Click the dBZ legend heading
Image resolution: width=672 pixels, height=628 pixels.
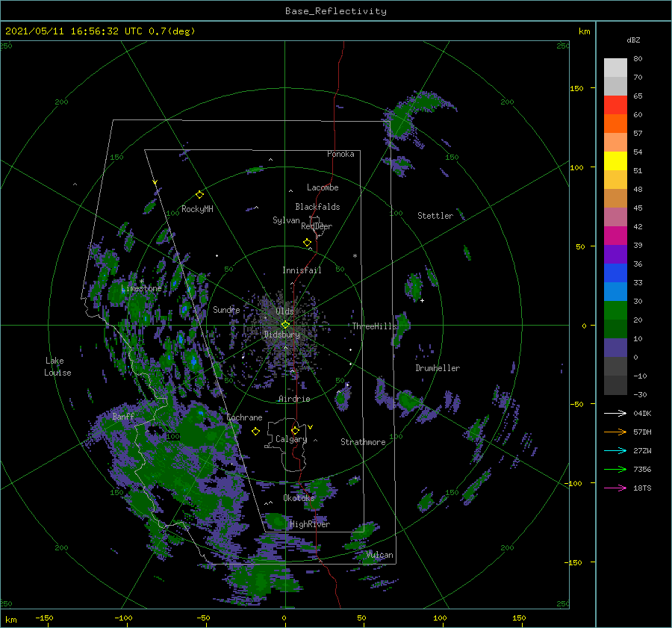pyautogui.click(x=633, y=40)
